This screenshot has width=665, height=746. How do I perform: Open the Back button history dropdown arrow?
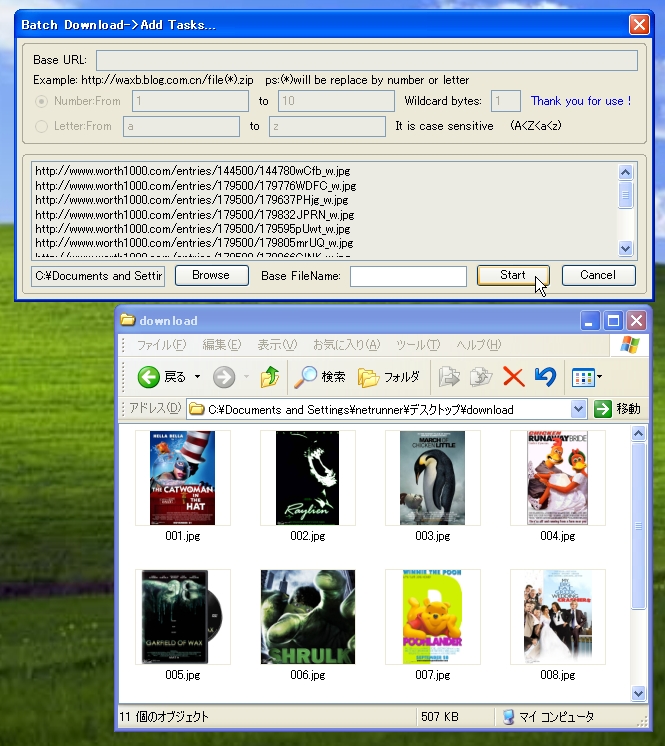point(197,377)
